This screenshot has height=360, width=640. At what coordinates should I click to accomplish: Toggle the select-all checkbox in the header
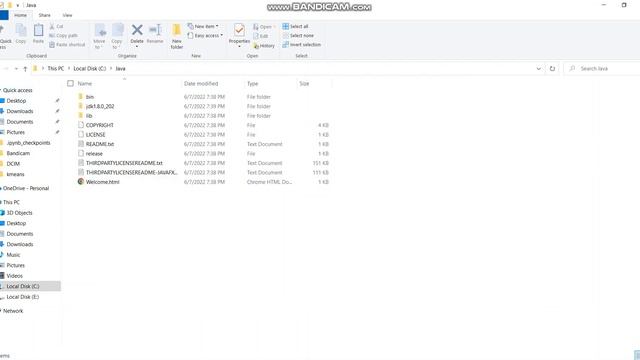(x=70, y=83)
